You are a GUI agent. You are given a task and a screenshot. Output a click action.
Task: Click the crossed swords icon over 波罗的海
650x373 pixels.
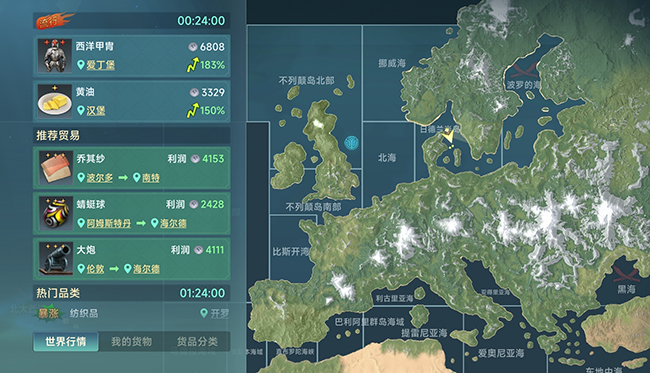(524, 70)
